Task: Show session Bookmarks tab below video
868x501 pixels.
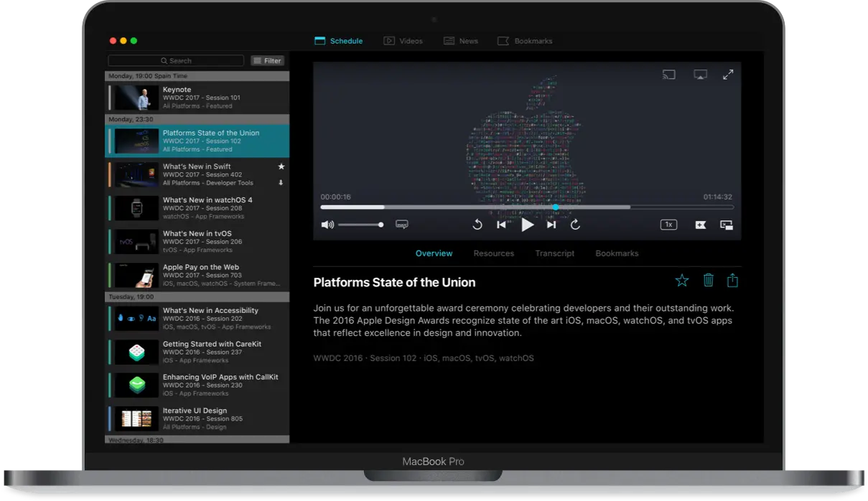Action: 617,253
